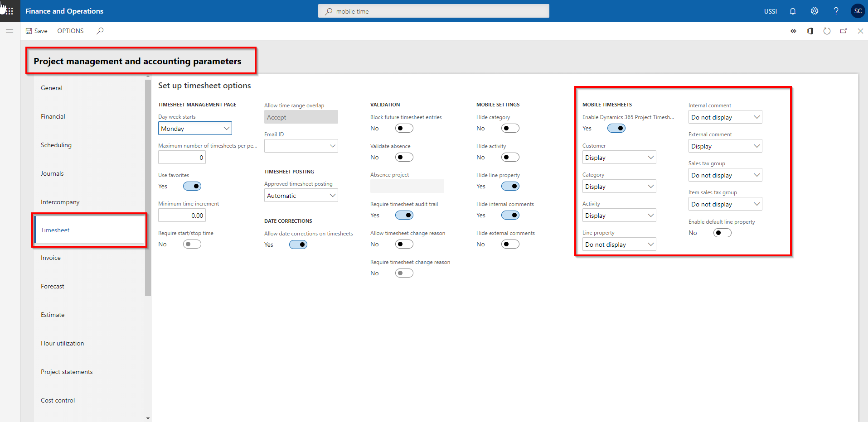The width and height of the screenshot is (868, 422).
Task: Switch to the Financial tab
Action: coord(53,116)
